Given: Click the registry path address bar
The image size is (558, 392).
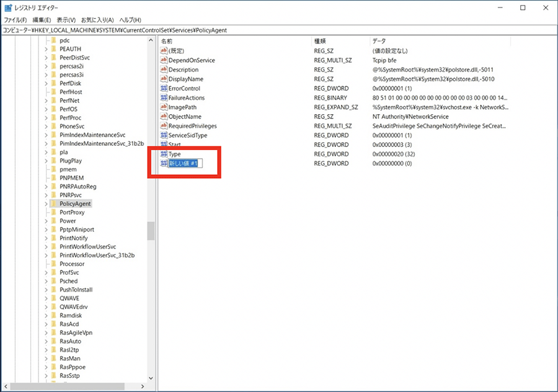Looking at the screenshot, I should pyautogui.click(x=279, y=30).
